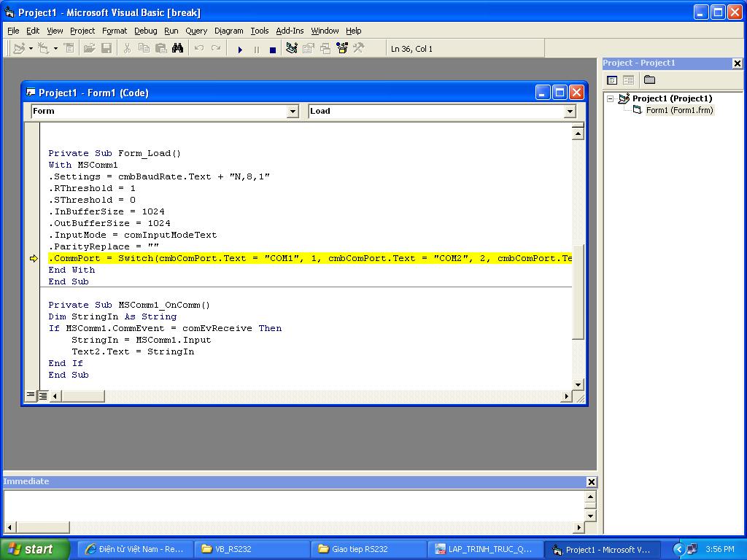747x560 pixels.
Task: Click View Code icon in Project panel
Action: click(612, 80)
